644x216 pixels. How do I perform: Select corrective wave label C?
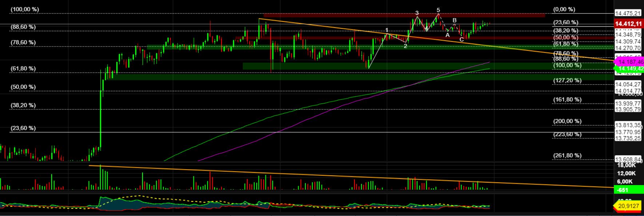point(461,40)
